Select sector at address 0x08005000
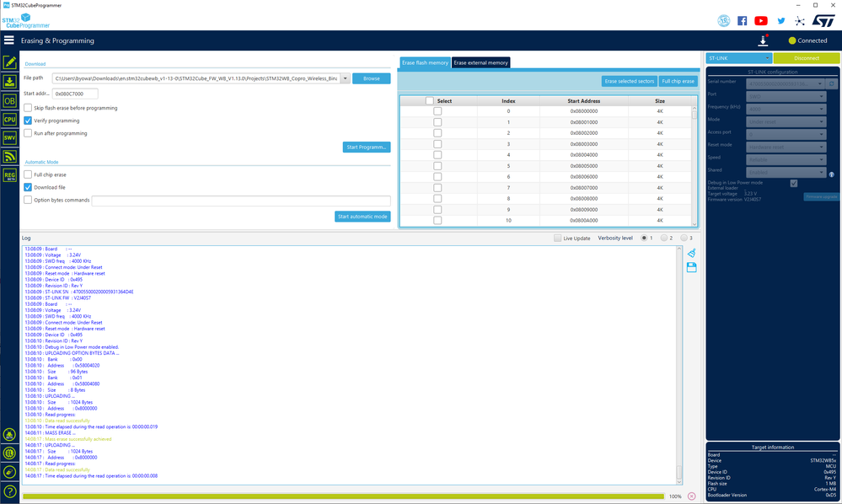Screen dimensions: 842x504 [437, 166]
